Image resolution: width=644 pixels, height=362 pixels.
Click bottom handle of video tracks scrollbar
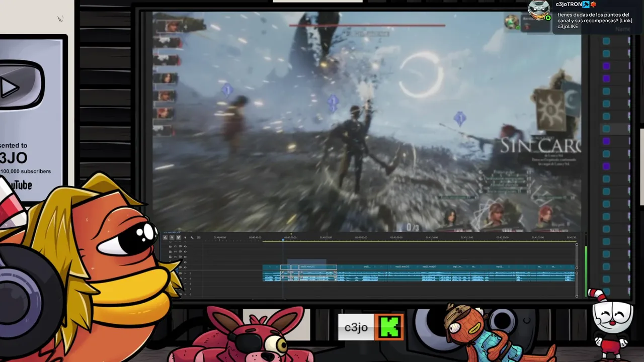coord(577,268)
